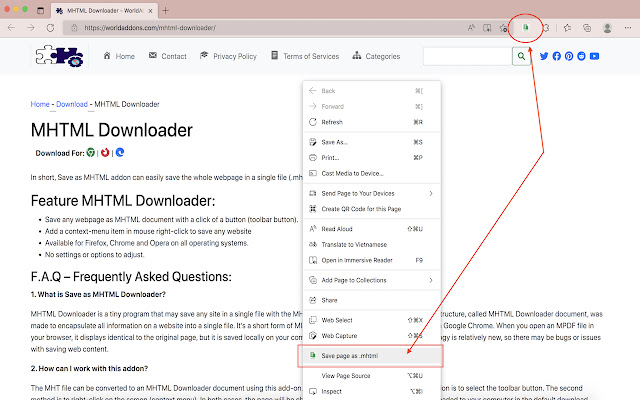Click the browser Back arrow button

(x=11, y=28)
